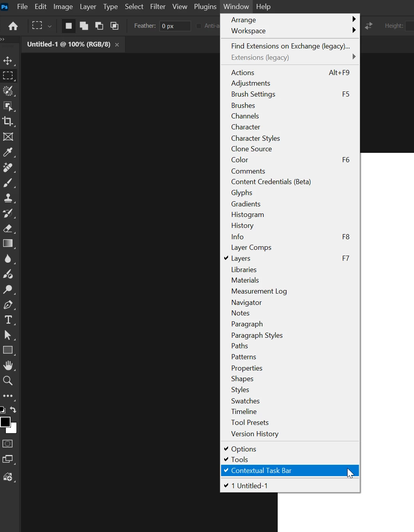Choose Add to selection mode
414x532 pixels.
coord(84,26)
